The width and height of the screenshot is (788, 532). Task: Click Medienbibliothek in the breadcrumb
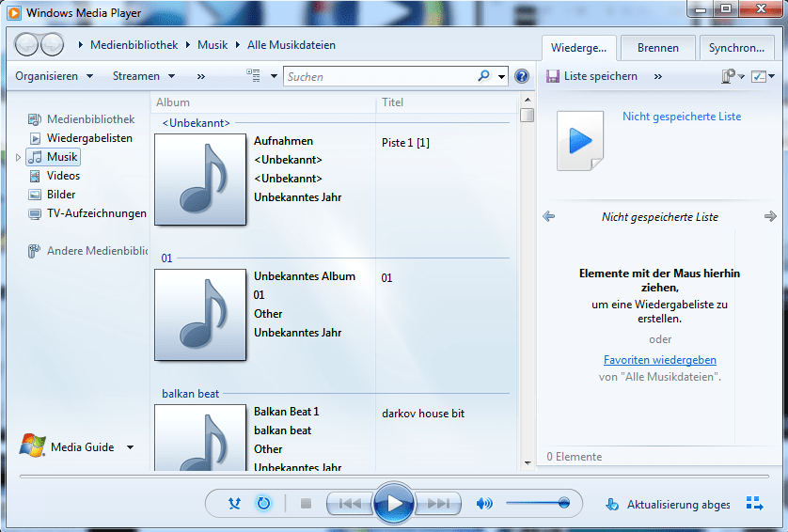click(134, 45)
